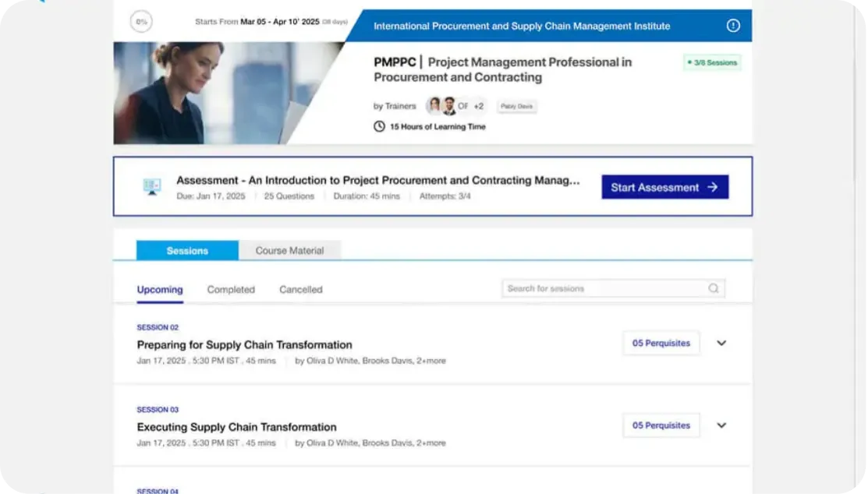
Task: Click the info icon in the blue header
Action: tap(732, 26)
